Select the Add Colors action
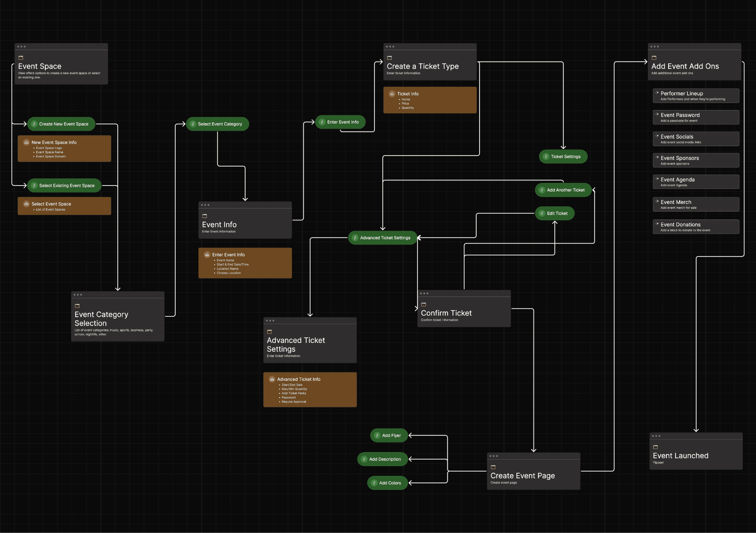 pyautogui.click(x=387, y=483)
